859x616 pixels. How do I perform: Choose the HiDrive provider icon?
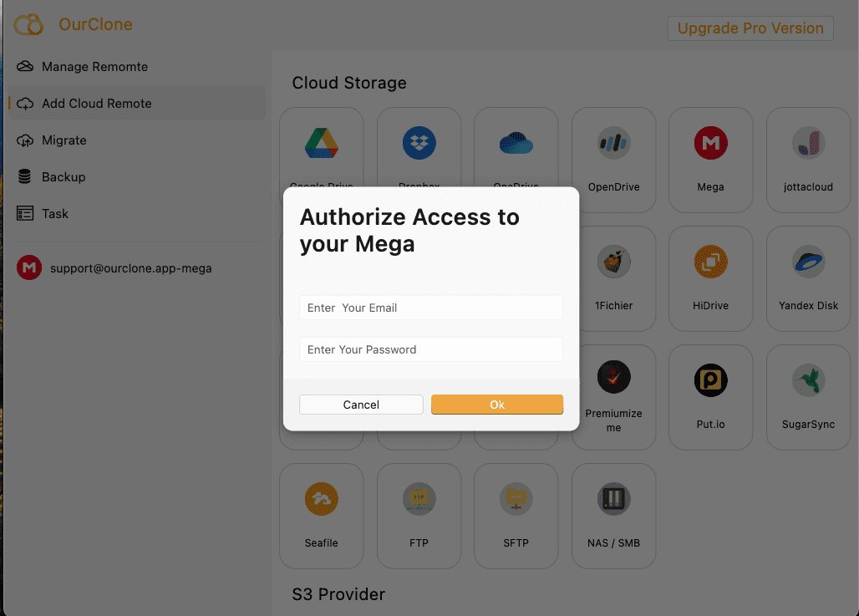pos(710,262)
